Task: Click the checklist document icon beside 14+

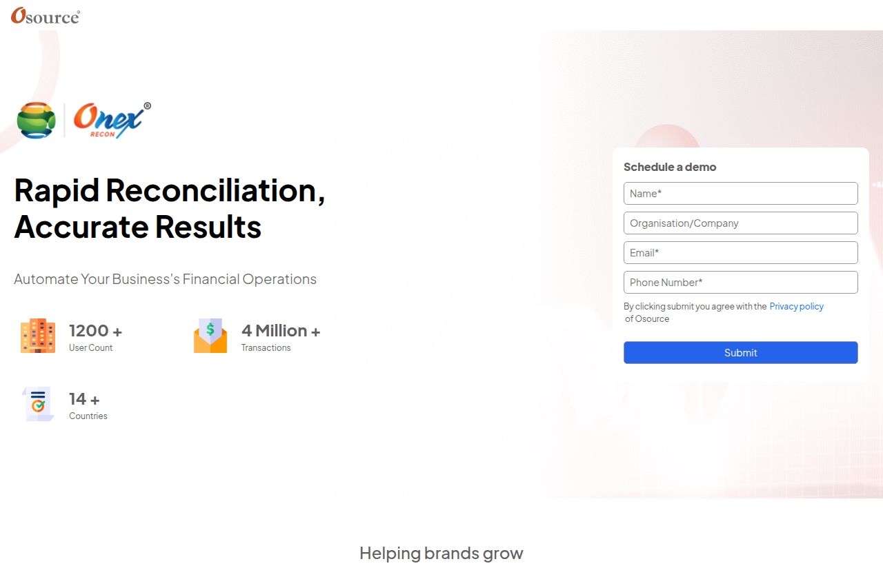Action: point(37,404)
